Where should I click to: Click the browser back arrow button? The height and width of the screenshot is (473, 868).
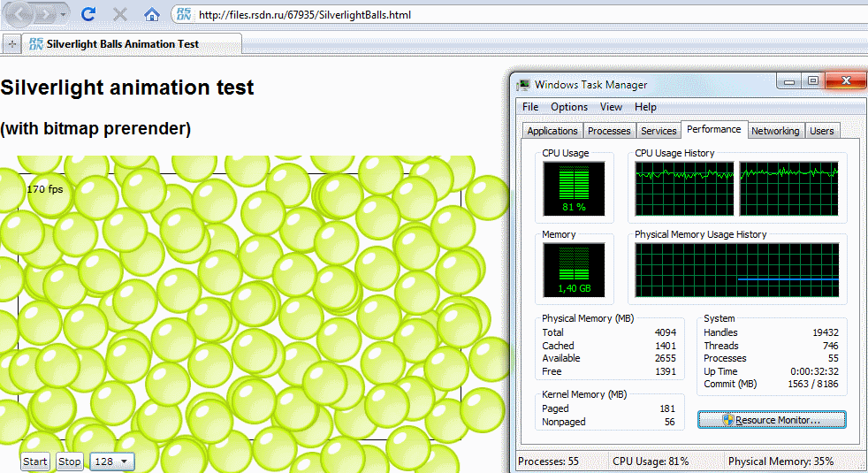click(x=19, y=14)
